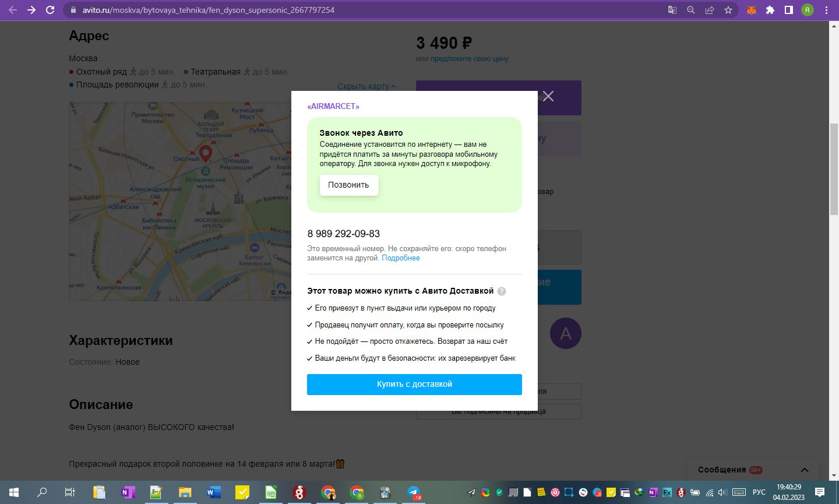Click the Характеристики heading

click(121, 340)
